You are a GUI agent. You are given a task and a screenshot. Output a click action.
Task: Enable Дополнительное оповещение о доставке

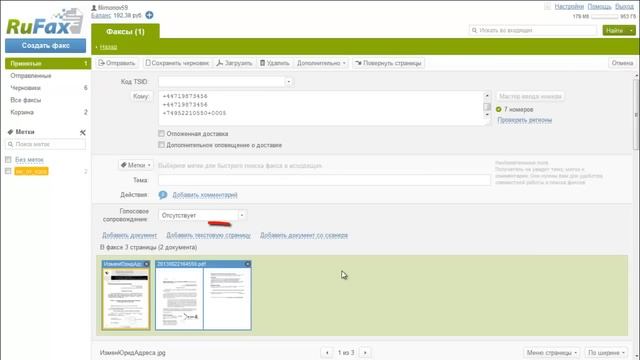click(x=162, y=145)
